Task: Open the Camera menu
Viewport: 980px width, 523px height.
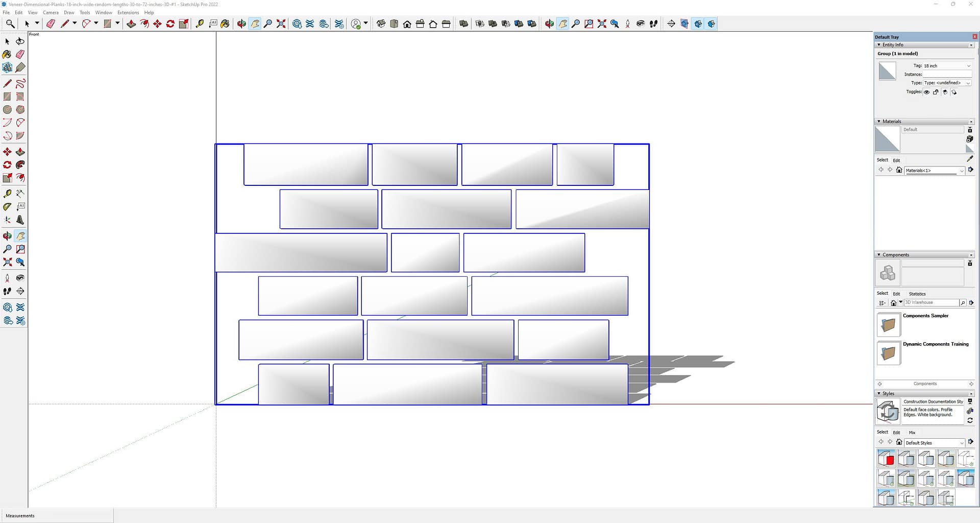Action: 51,13
